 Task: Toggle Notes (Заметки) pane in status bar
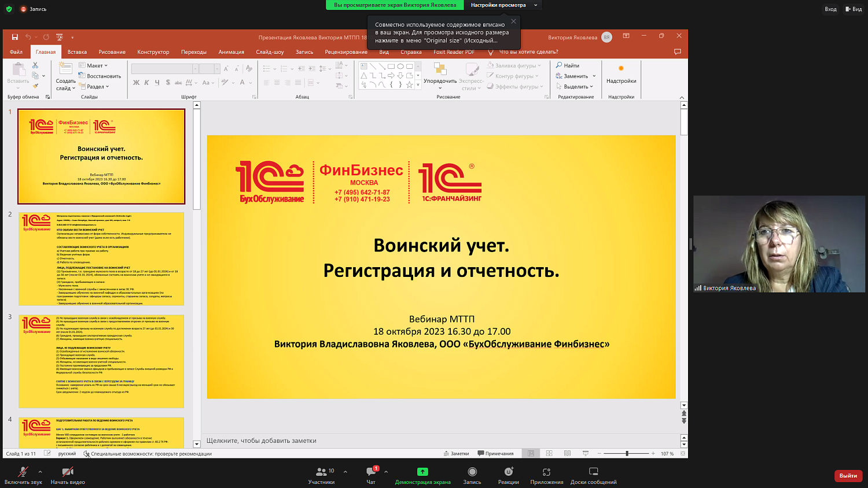[x=456, y=453]
